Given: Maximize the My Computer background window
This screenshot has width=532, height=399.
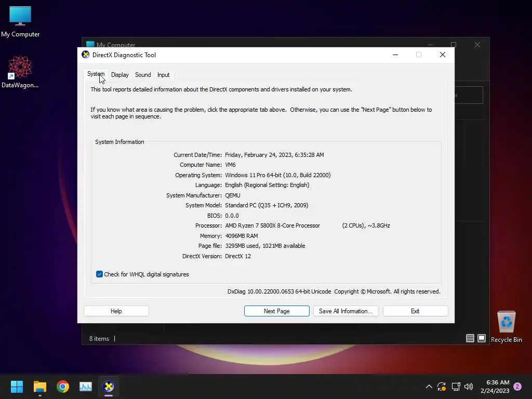Looking at the screenshot, I should (454, 45).
